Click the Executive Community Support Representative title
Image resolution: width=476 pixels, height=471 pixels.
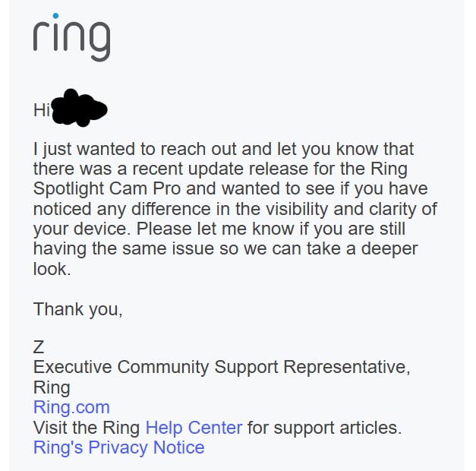pyautogui.click(x=222, y=368)
